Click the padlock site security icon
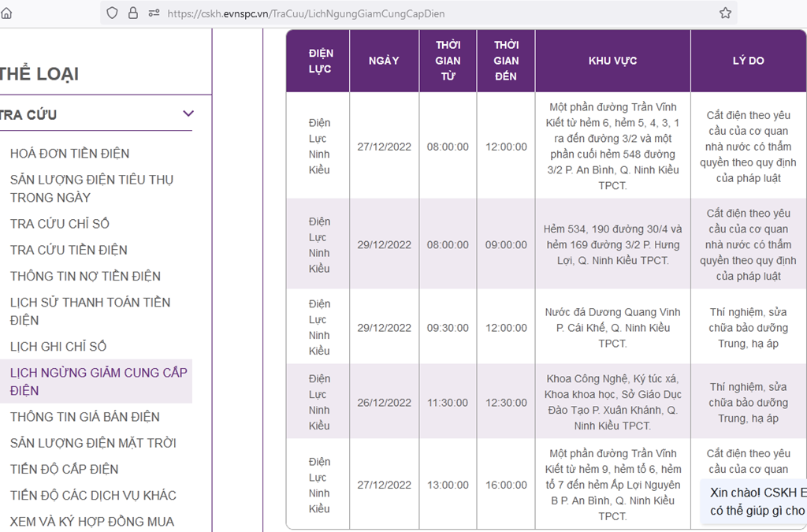This screenshot has width=807, height=532. (132, 13)
